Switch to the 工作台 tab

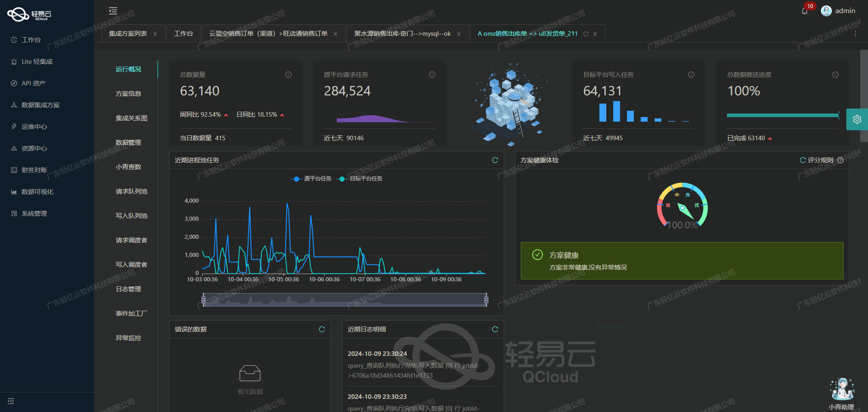(x=184, y=34)
